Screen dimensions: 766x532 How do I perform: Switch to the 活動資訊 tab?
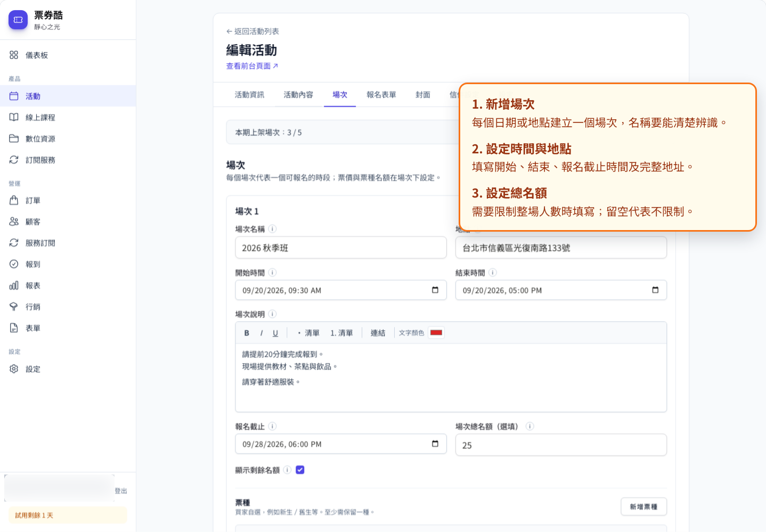point(249,95)
